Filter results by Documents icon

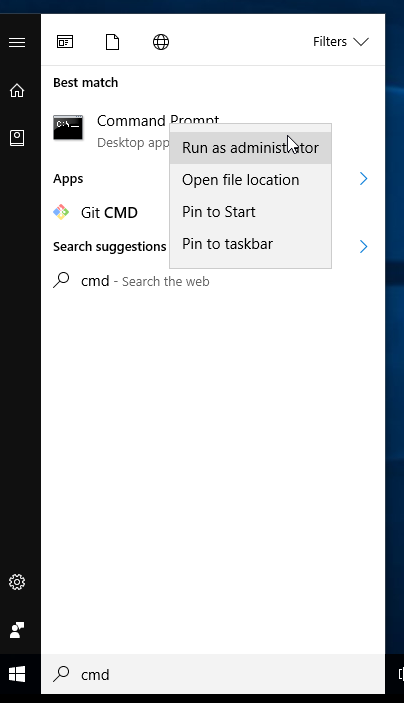click(x=113, y=42)
